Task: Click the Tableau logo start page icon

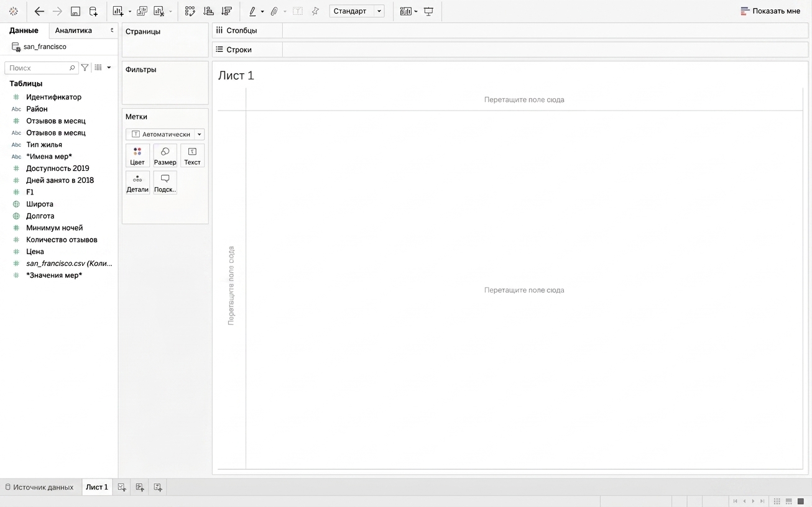Action: (x=14, y=11)
